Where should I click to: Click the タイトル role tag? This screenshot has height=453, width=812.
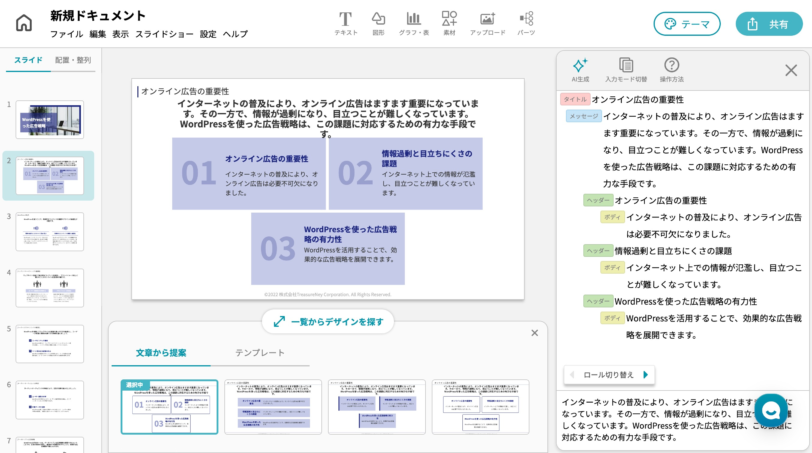pos(575,99)
